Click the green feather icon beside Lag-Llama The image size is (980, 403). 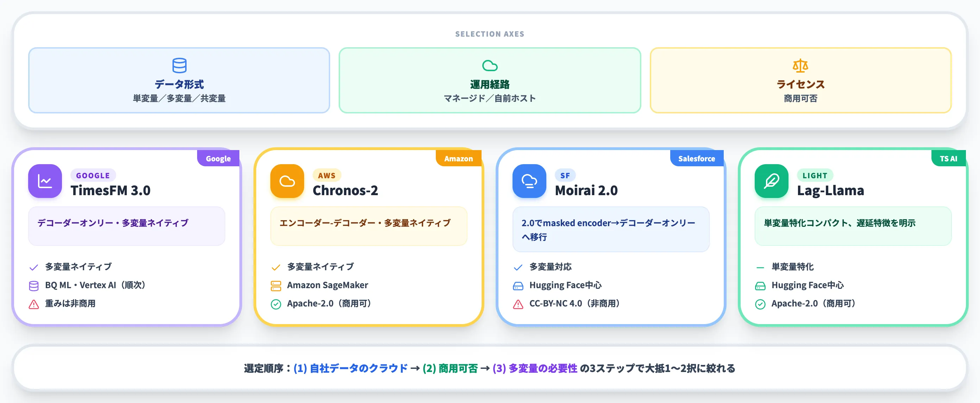[x=771, y=181]
